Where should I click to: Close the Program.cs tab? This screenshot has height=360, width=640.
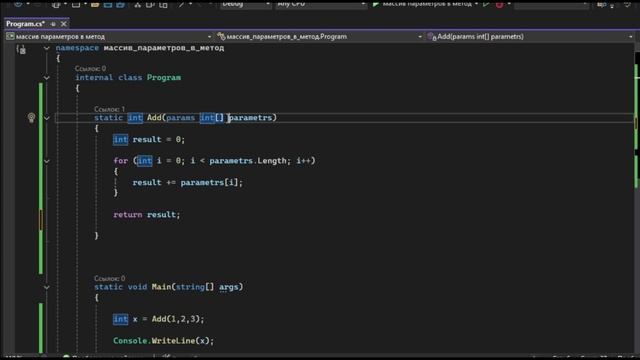click(x=64, y=24)
